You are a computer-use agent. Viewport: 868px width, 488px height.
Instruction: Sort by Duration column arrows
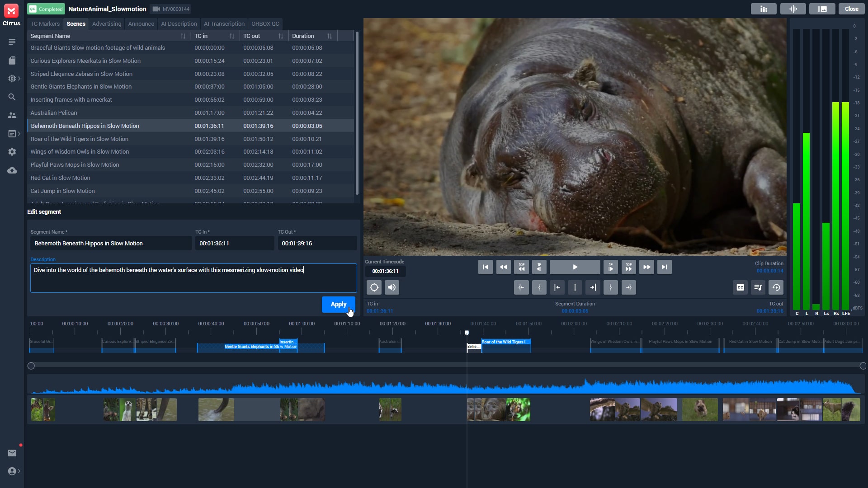pyautogui.click(x=330, y=36)
